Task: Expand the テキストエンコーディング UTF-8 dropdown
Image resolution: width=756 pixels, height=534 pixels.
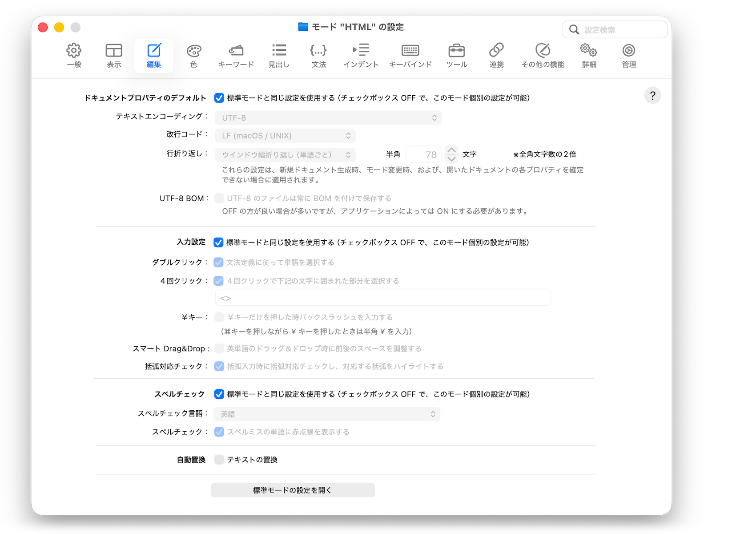Action: tap(328, 118)
